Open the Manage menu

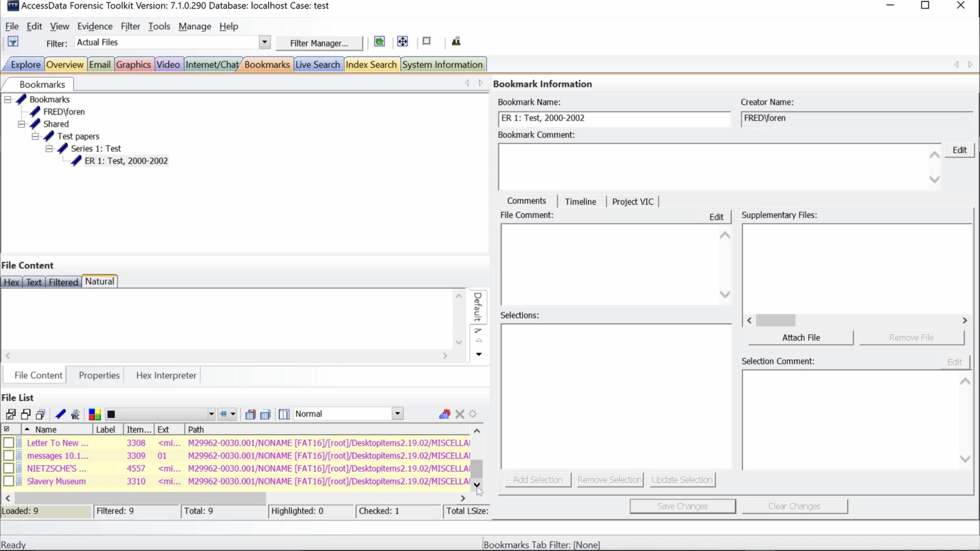(195, 26)
